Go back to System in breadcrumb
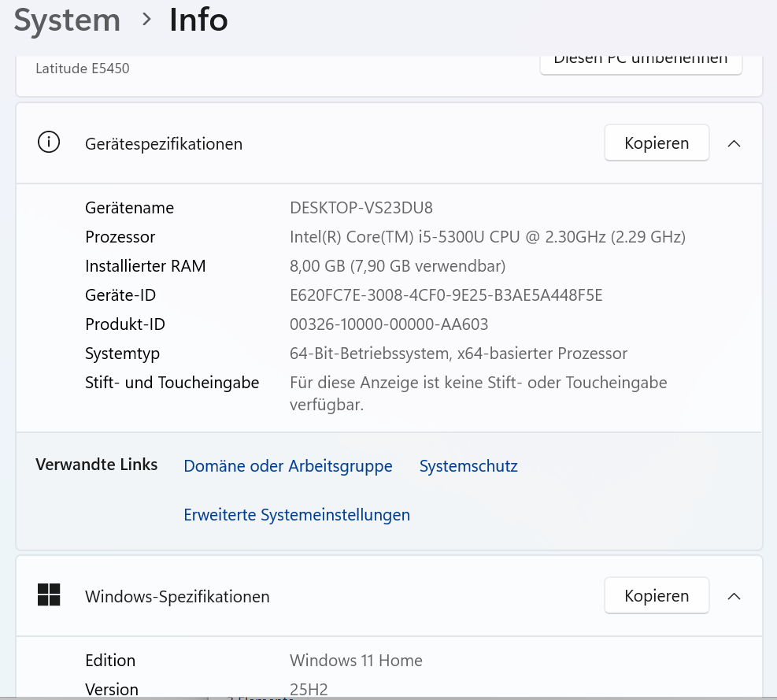777x700 pixels. (x=67, y=20)
